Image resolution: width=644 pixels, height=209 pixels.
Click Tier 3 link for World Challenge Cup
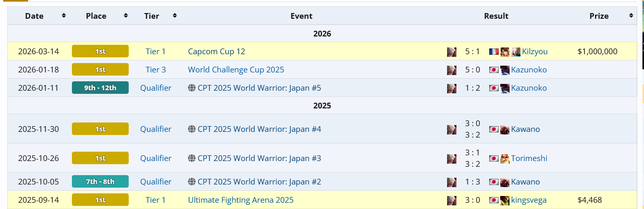(x=156, y=70)
